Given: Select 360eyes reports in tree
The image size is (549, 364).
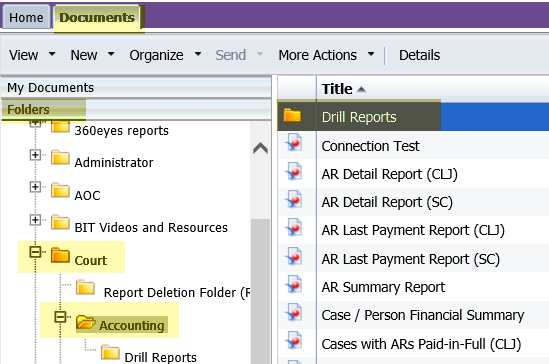Looking at the screenshot, I should point(121,131).
